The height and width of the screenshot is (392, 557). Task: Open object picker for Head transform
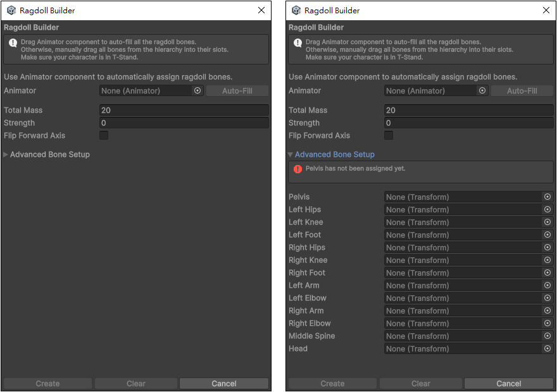click(x=548, y=349)
